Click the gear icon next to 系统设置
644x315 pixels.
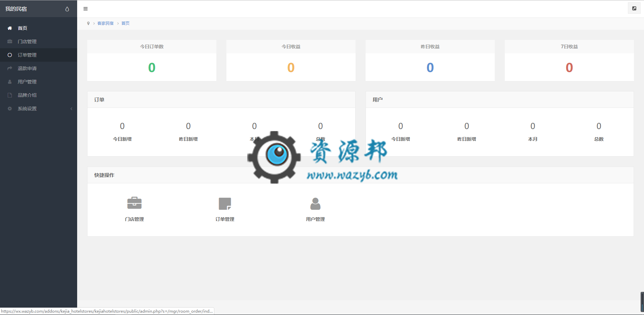pos(10,109)
